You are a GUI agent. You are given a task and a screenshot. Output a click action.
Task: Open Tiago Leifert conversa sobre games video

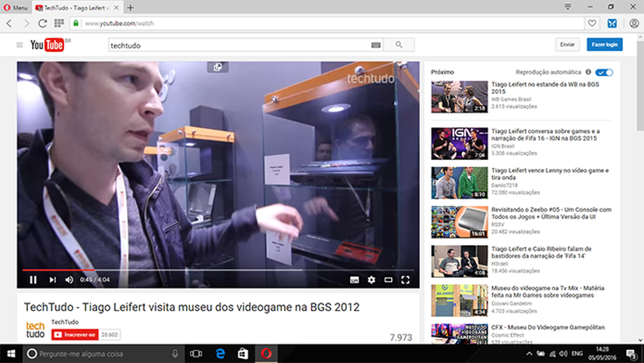point(545,135)
